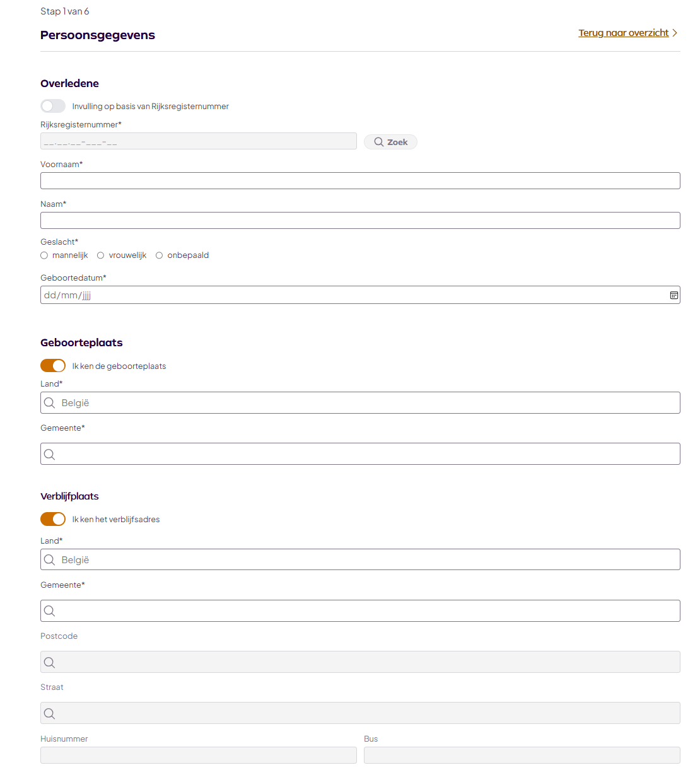Click search icon in Geboorteplaats Land field
700x782 pixels.
click(x=49, y=403)
